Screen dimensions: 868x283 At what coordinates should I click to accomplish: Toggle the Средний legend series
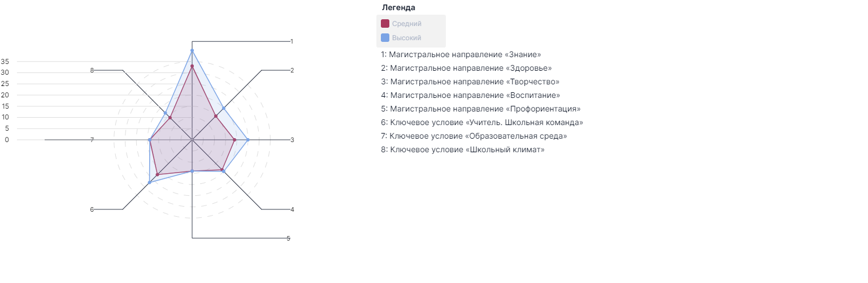point(402,24)
